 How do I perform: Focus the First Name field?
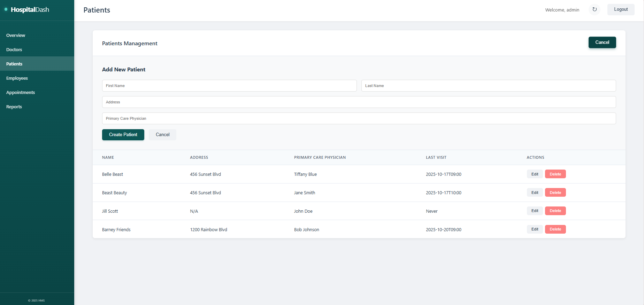pyautogui.click(x=229, y=86)
